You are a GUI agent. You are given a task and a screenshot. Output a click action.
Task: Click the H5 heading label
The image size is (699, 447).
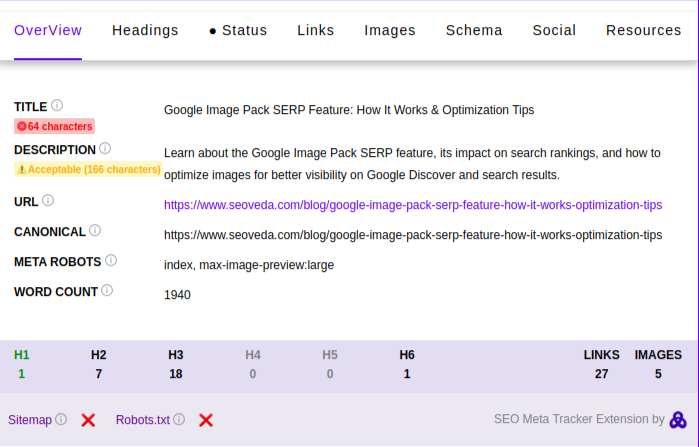[330, 355]
